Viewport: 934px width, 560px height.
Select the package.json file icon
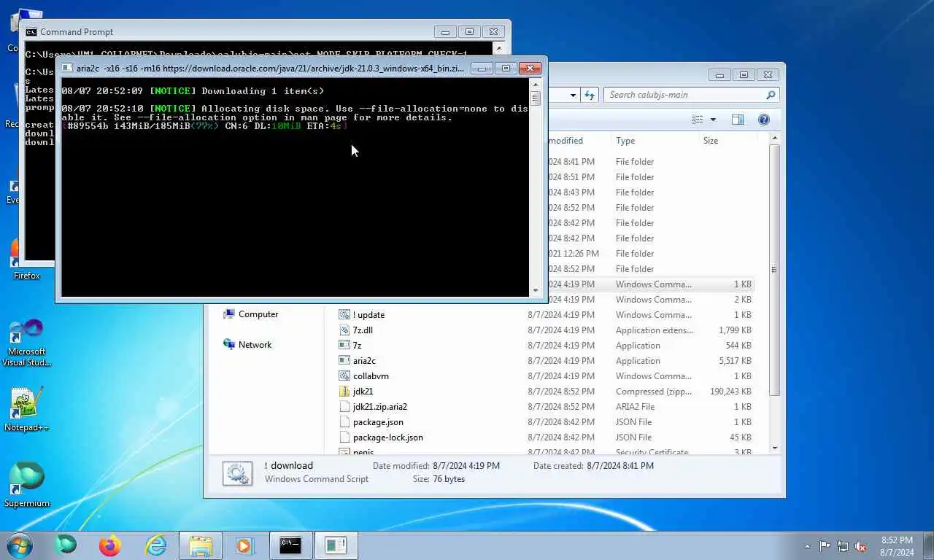coord(345,422)
